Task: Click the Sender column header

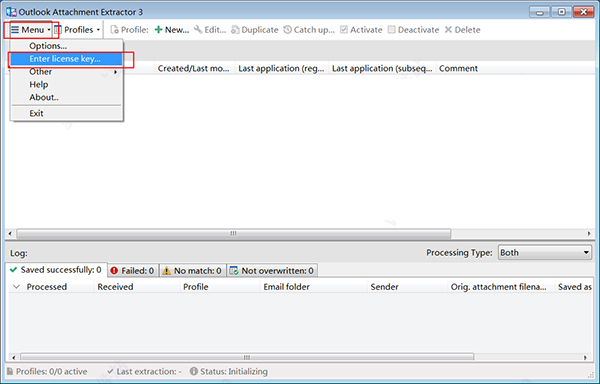Action: pos(407,287)
